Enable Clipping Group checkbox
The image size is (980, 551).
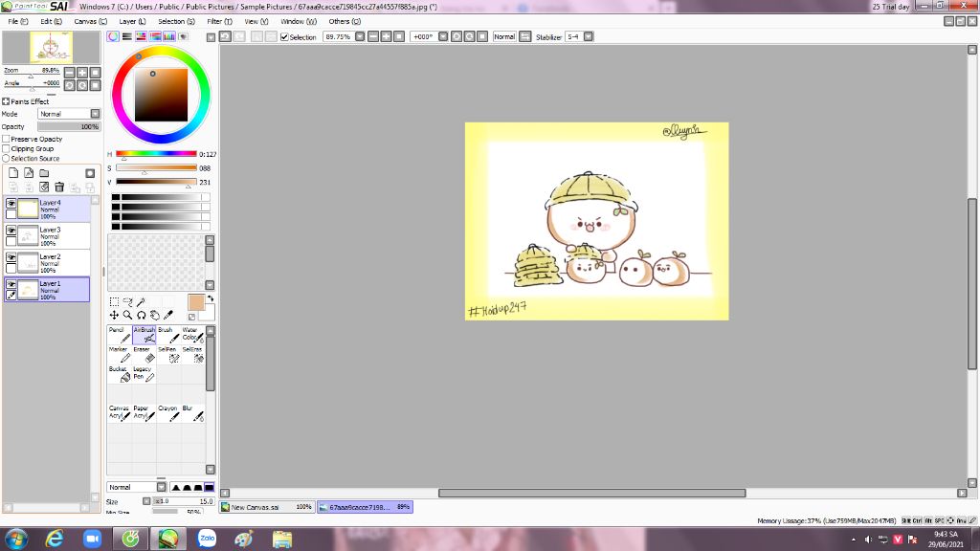(x=7, y=148)
